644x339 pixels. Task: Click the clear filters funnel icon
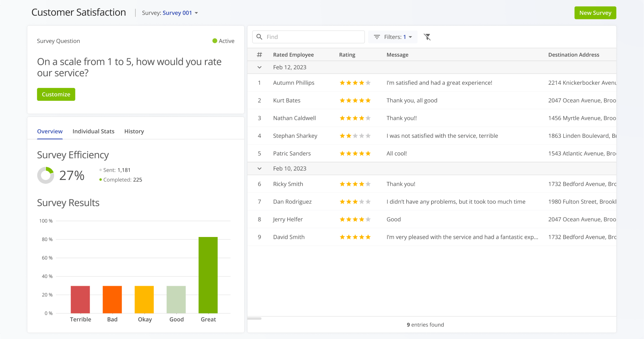pos(427,37)
